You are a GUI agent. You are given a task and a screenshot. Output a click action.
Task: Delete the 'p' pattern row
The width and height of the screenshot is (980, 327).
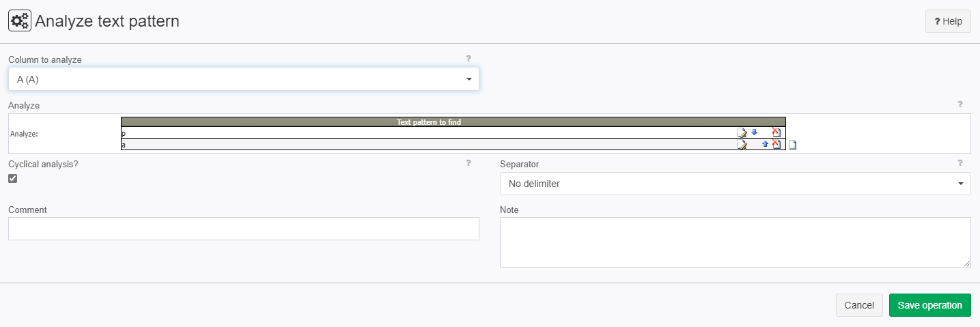click(x=776, y=132)
